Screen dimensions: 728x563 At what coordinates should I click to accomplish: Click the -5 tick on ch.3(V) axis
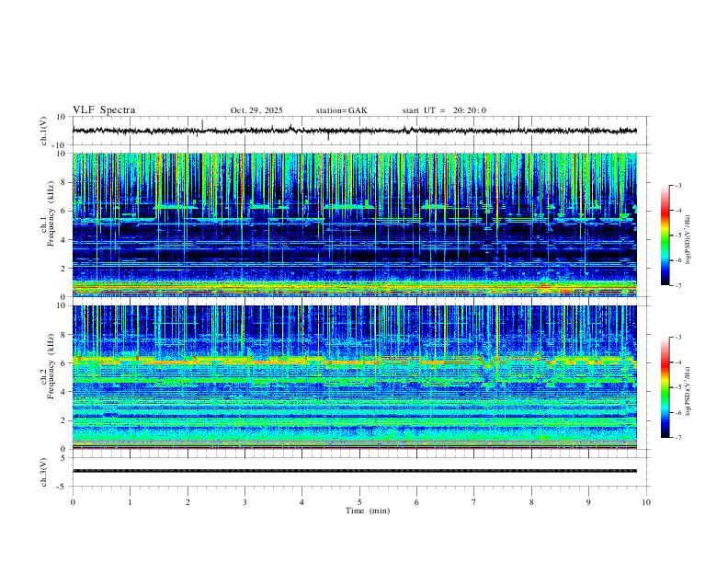(63, 487)
